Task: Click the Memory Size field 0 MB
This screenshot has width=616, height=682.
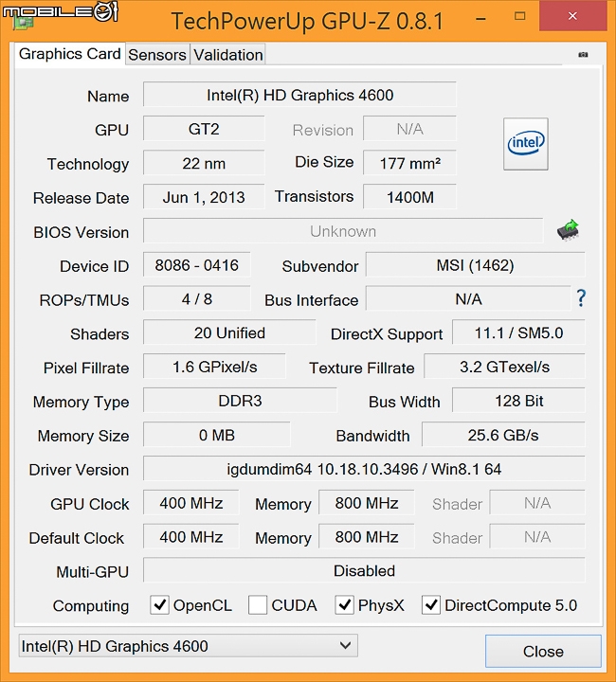Action: coord(217,435)
